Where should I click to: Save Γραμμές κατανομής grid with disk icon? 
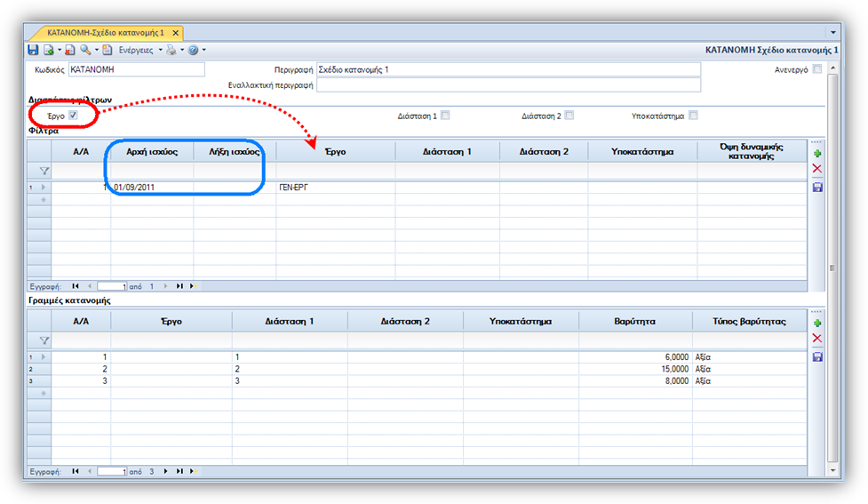[x=817, y=356]
